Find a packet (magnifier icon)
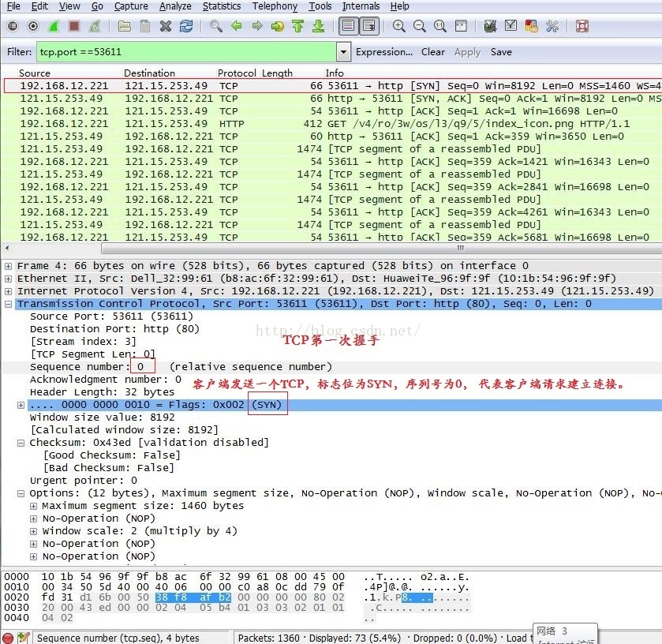 click(215, 26)
